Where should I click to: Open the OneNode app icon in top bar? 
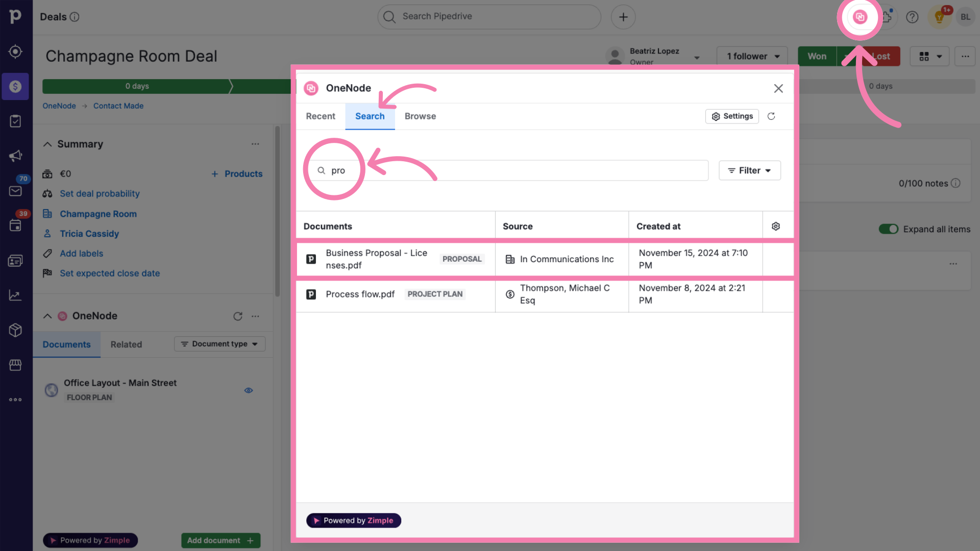[860, 17]
